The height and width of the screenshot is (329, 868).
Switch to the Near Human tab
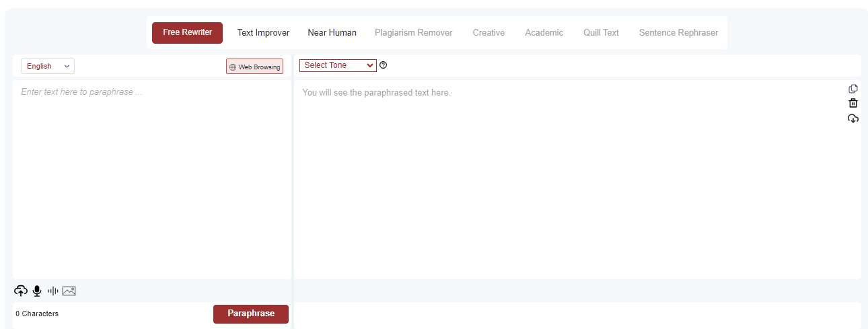pyautogui.click(x=332, y=32)
